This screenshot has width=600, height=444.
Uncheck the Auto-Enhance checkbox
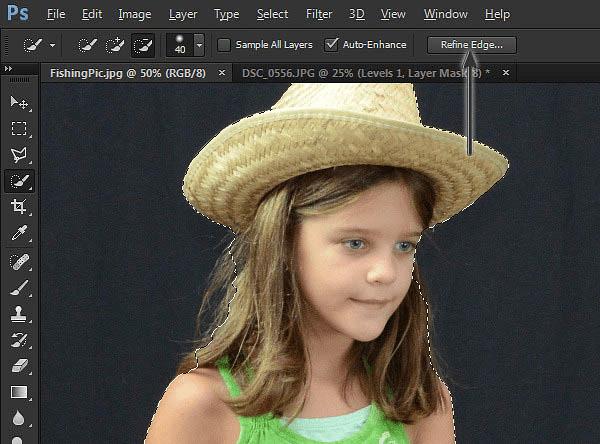pyautogui.click(x=331, y=45)
